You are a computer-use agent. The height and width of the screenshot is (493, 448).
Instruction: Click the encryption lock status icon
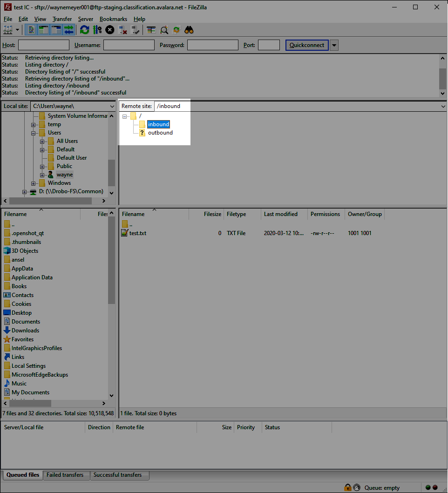pyautogui.click(x=347, y=488)
